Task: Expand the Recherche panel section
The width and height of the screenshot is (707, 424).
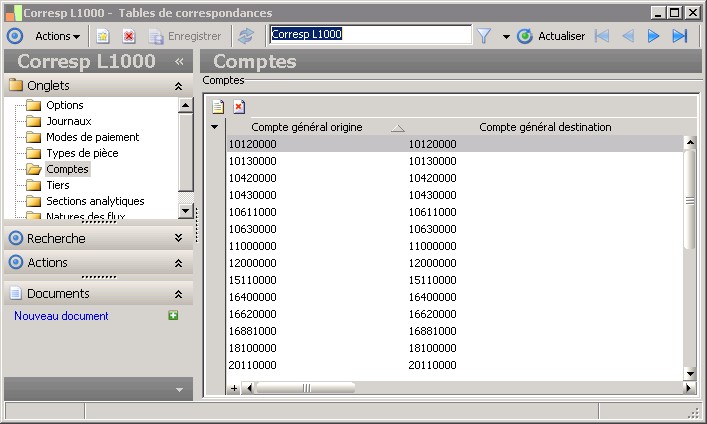Action: [x=178, y=238]
